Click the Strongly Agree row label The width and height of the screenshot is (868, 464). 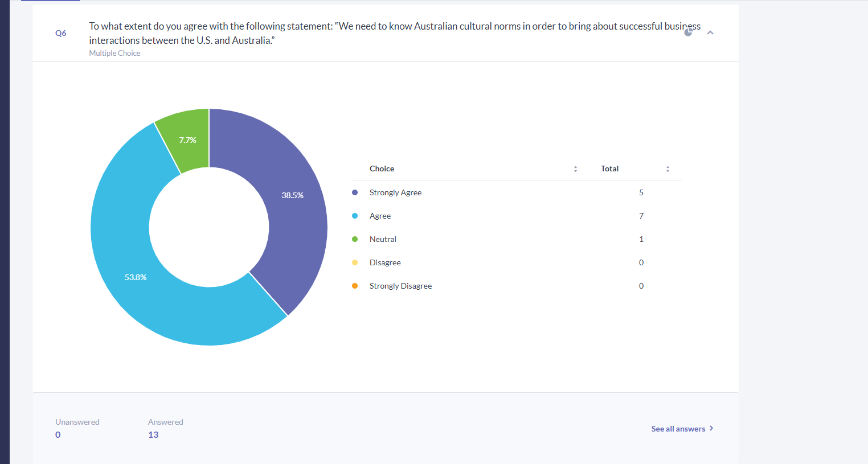click(x=395, y=192)
